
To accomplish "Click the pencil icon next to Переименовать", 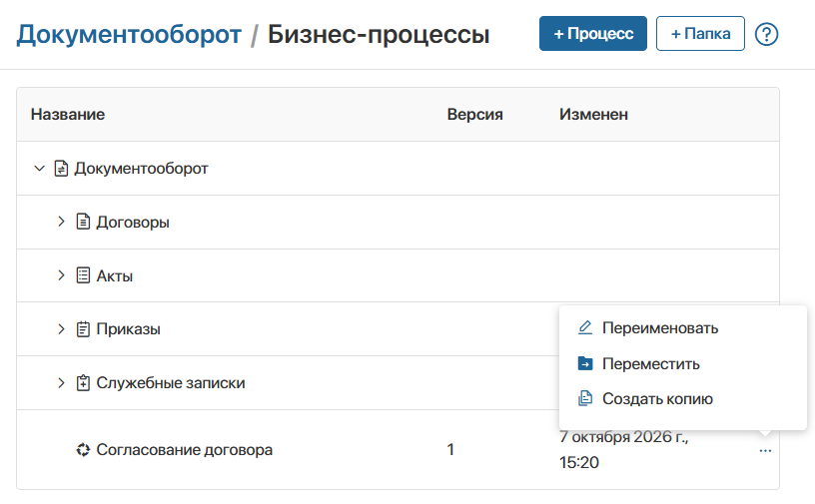I will 585,328.
